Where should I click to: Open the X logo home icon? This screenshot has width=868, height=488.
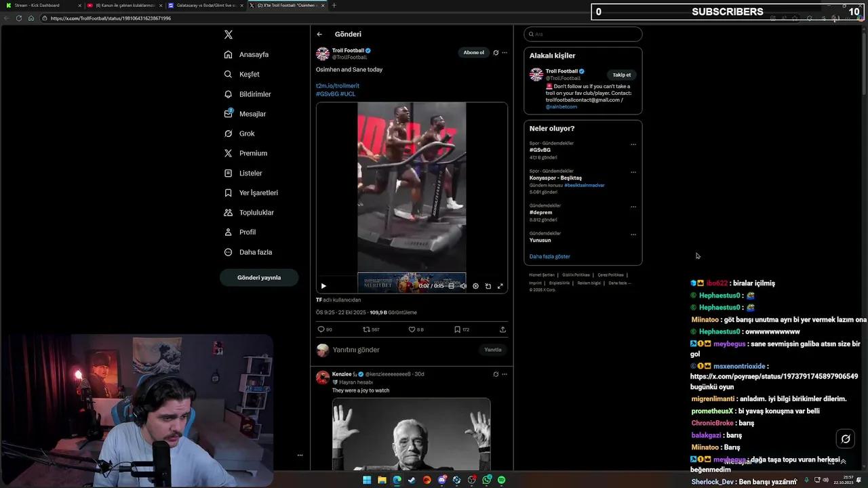tap(229, 35)
